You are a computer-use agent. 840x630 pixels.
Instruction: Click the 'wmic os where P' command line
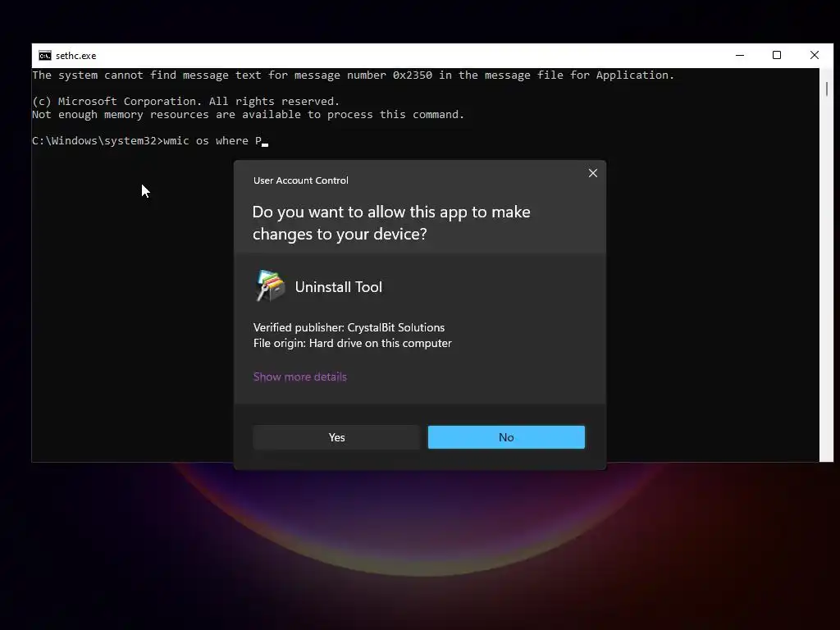click(150, 141)
